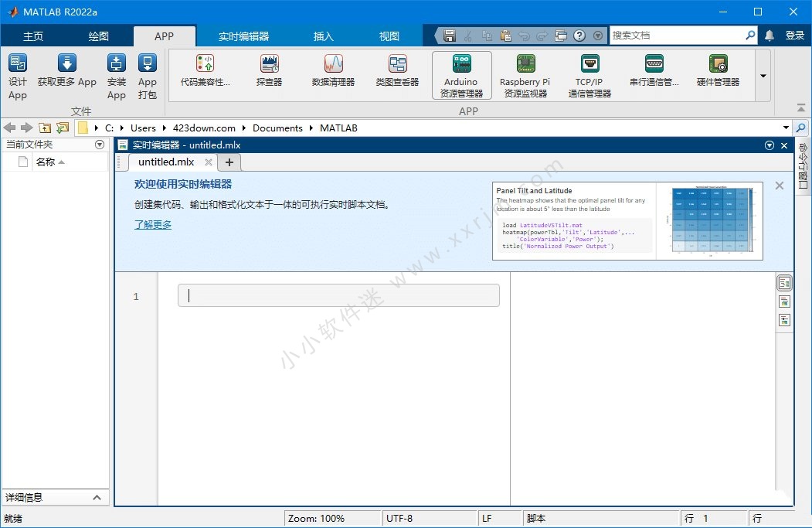Click the notification bell icon
Image resolution: width=812 pixels, height=528 pixels.
point(770,36)
